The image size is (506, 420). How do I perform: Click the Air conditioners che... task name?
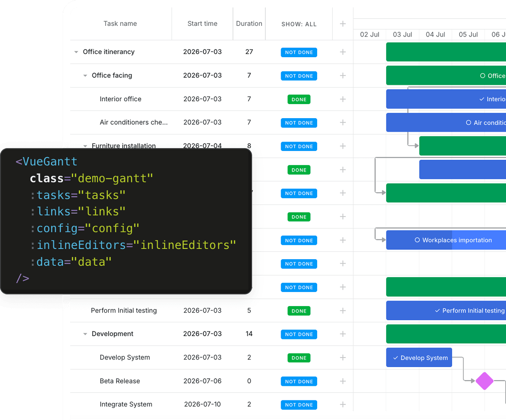click(134, 122)
